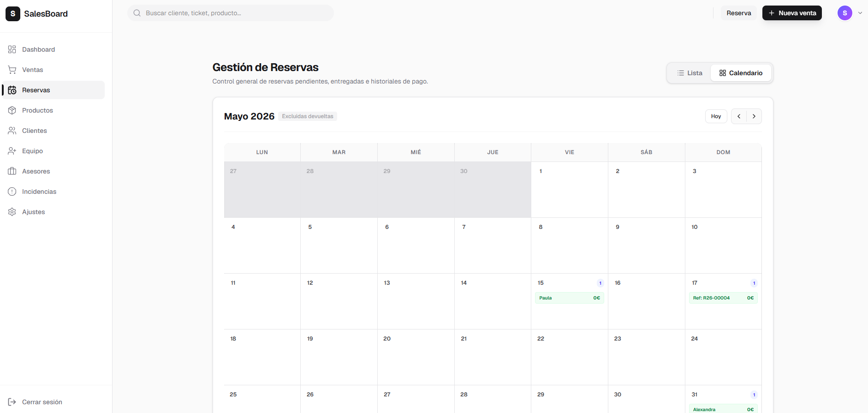
Task: Click the Reservas calendar clock icon
Action: point(12,90)
